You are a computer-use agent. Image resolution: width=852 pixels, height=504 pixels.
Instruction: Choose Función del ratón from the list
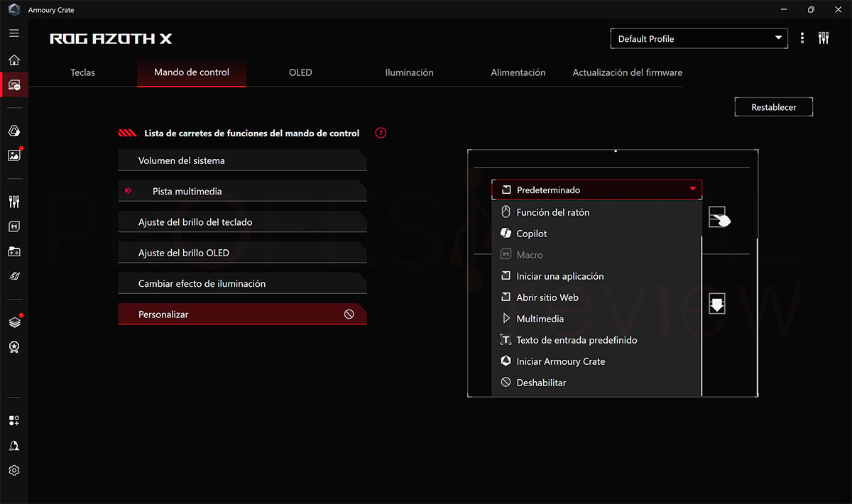(596, 212)
